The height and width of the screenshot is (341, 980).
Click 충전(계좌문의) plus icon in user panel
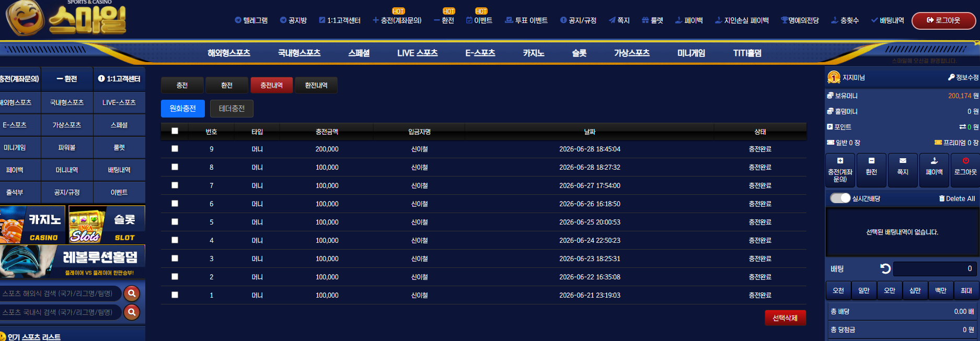(x=840, y=161)
